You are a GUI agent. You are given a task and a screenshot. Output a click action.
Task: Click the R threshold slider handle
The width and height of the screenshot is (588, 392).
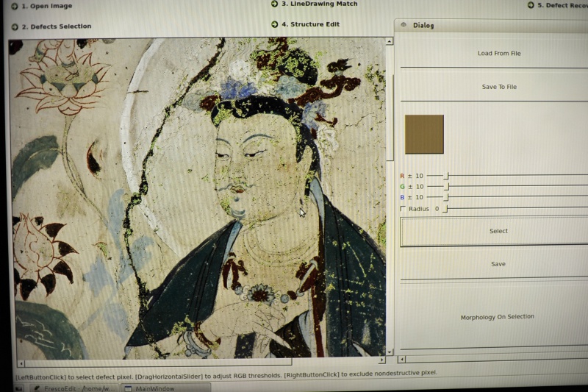coord(446,176)
